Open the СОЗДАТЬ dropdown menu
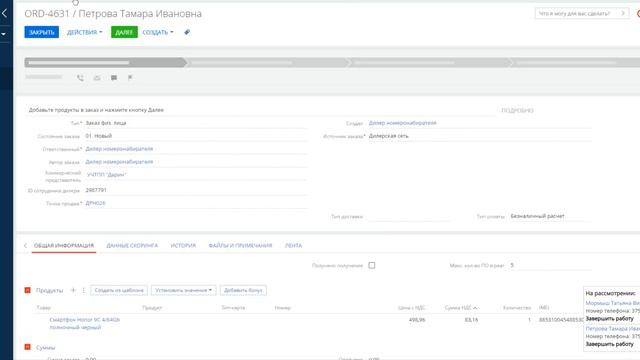This screenshot has width=640, height=360. pyautogui.click(x=158, y=32)
